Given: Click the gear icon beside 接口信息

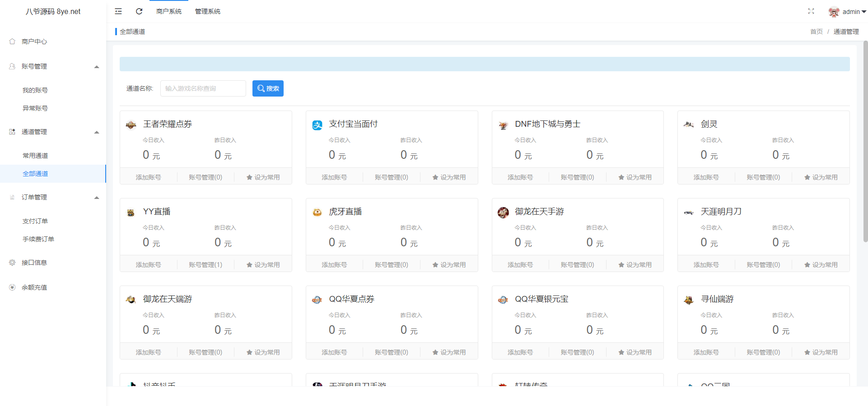Looking at the screenshot, I should click(12, 262).
